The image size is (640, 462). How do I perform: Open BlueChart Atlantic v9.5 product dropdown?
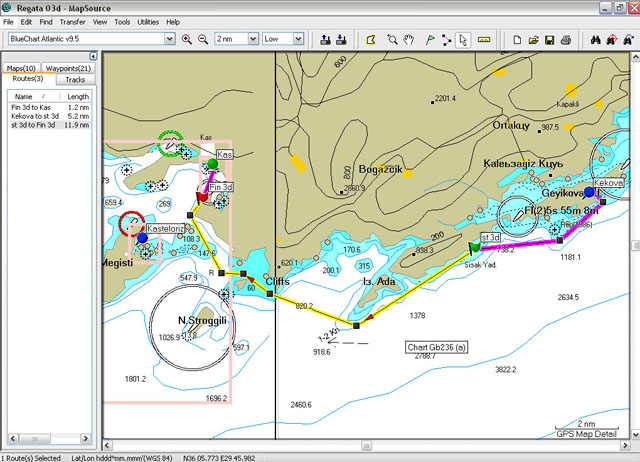[169, 39]
